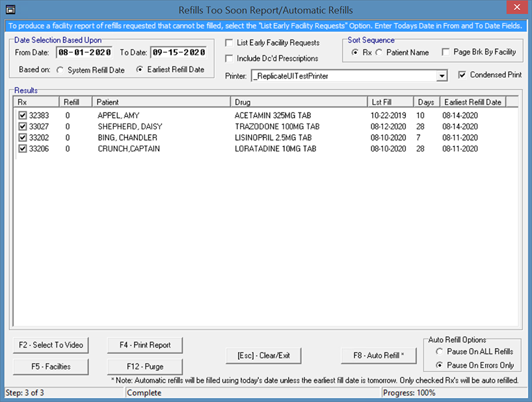
Task: Select System Refill Date radio button
Action: [60, 70]
